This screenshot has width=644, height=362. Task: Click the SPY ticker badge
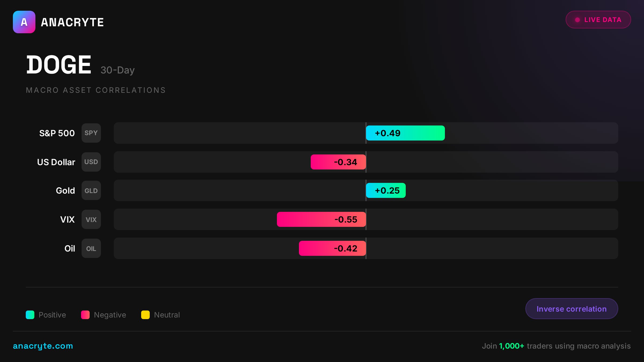coord(91,133)
